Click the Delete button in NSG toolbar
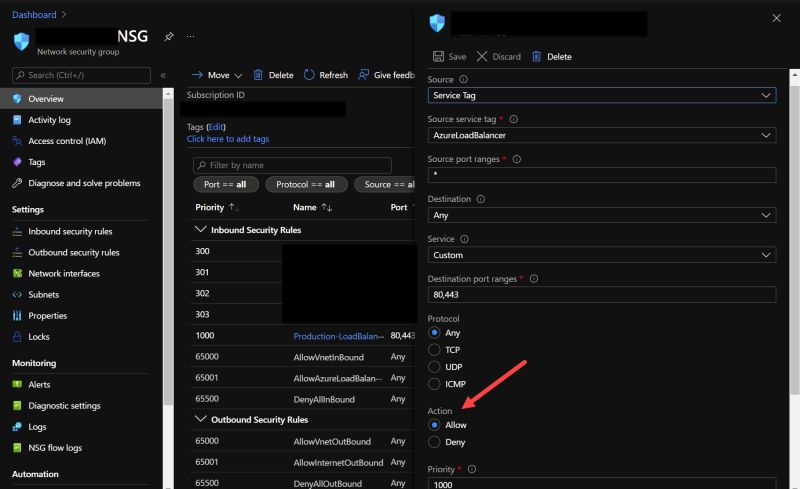This screenshot has height=489, width=800. pyautogui.click(x=273, y=75)
